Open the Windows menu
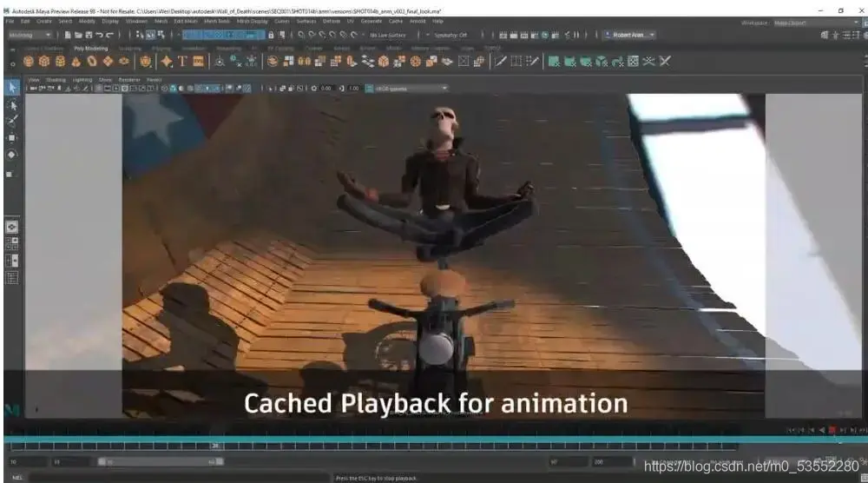Image resolution: width=868 pixels, height=483 pixels. (137, 21)
